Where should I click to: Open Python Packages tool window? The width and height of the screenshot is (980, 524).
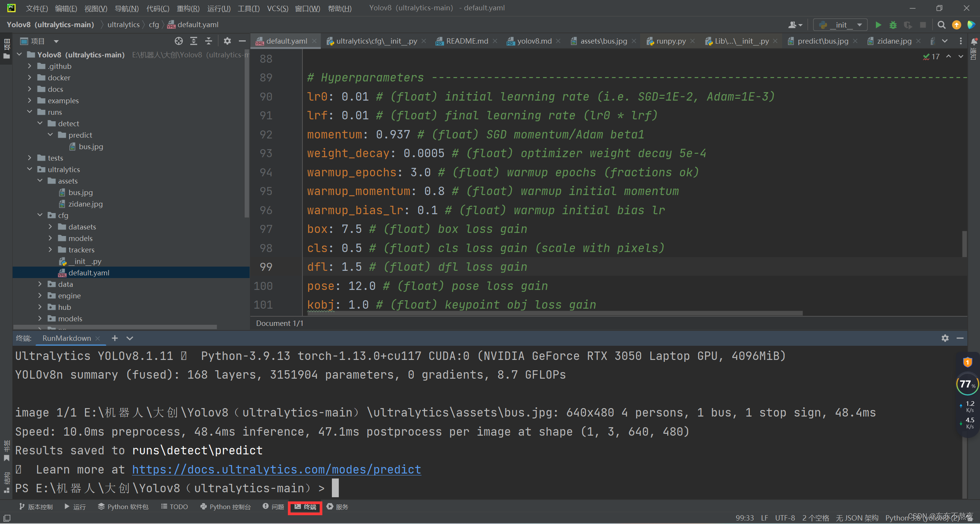point(123,507)
